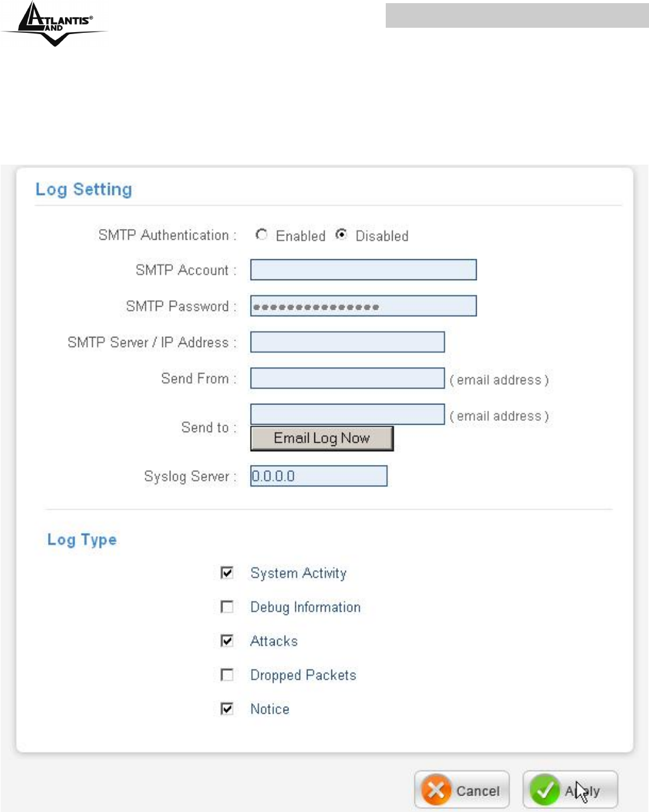Click into the SMTP Password field
Image resolution: width=649 pixels, height=812 pixels.
tap(363, 306)
